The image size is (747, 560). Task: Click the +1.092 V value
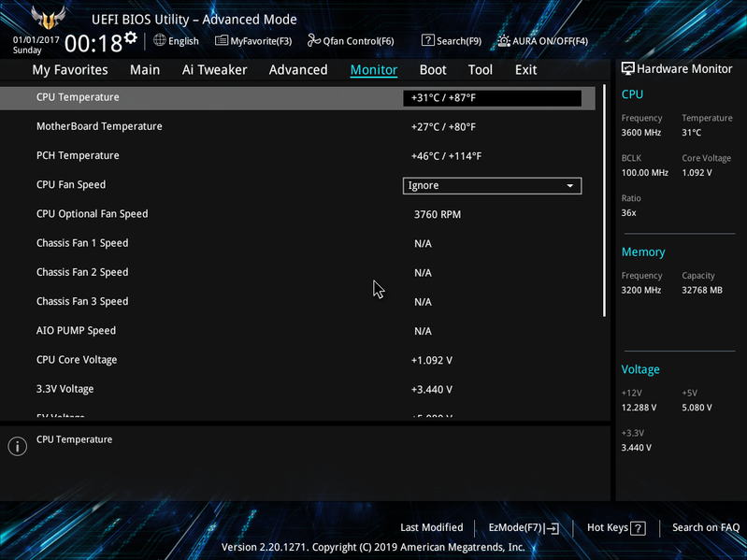(432, 361)
